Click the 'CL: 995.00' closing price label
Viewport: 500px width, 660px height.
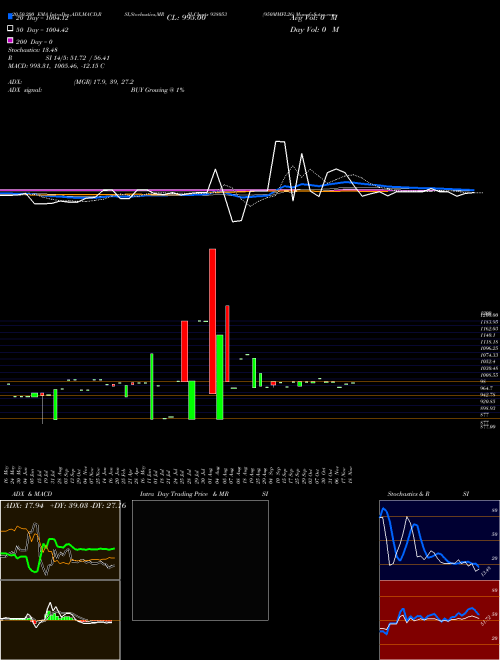(x=186, y=18)
